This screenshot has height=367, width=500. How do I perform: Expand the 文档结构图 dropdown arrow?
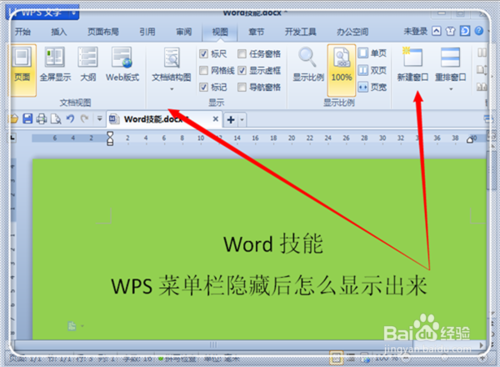[172, 89]
